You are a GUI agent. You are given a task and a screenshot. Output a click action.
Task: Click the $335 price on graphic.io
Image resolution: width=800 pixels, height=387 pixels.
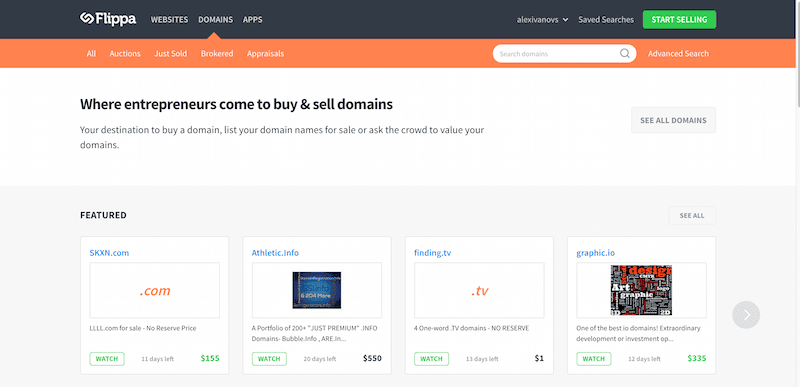697,358
